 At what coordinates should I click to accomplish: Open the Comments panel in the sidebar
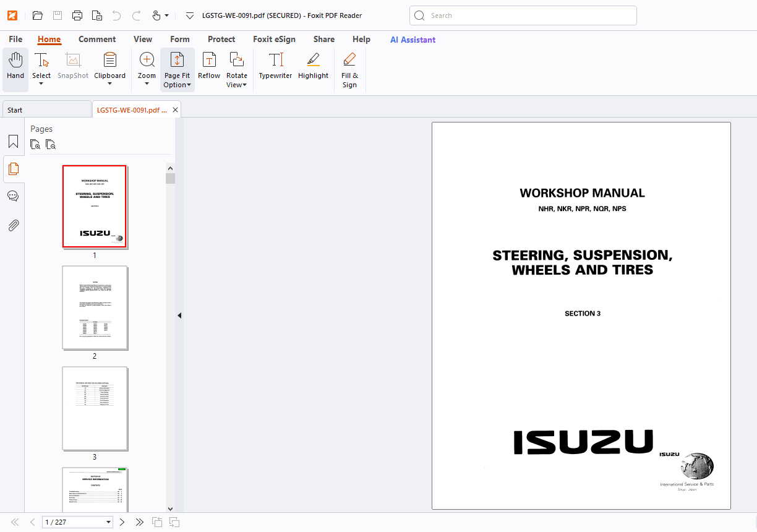(13, 195)
